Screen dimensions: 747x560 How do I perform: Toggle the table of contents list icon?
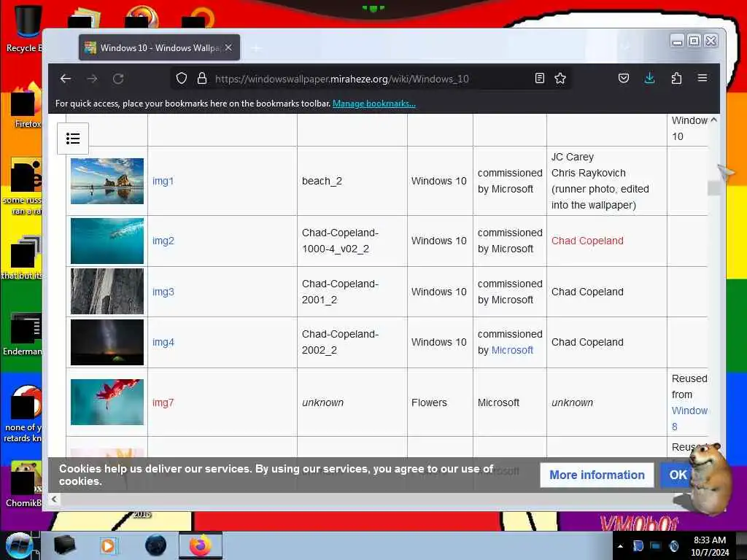pos(73,139)
